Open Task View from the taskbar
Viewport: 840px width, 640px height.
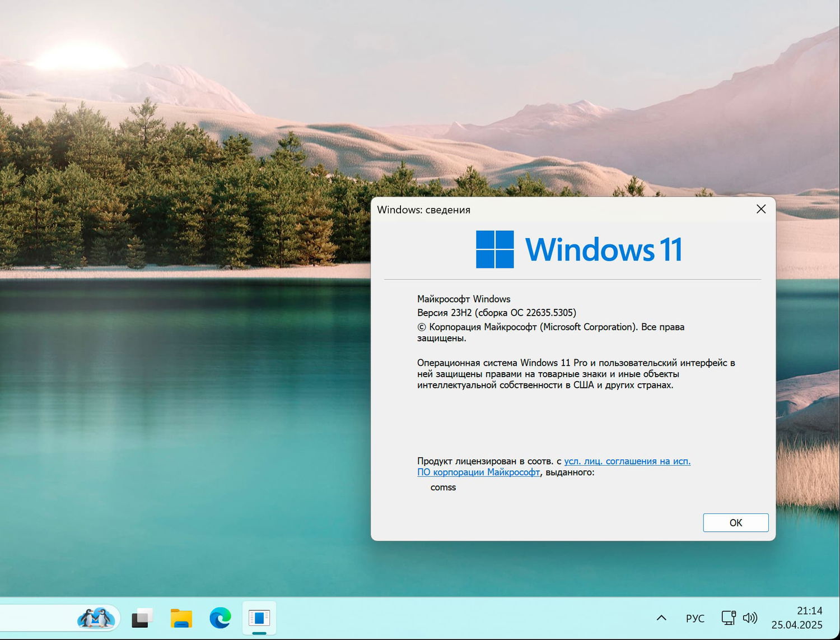click(x=142, y=618)
